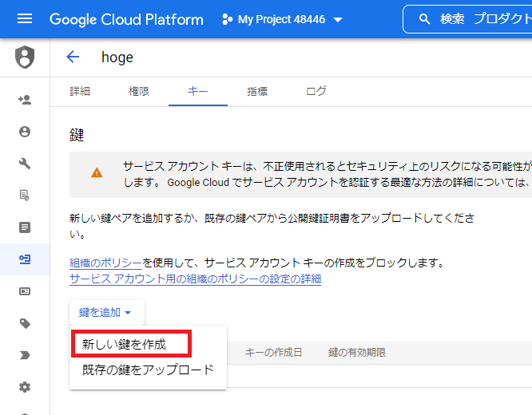The image size is (532, 415).
Task: Click the tag label sidebar icon
Action: (25, 323)
